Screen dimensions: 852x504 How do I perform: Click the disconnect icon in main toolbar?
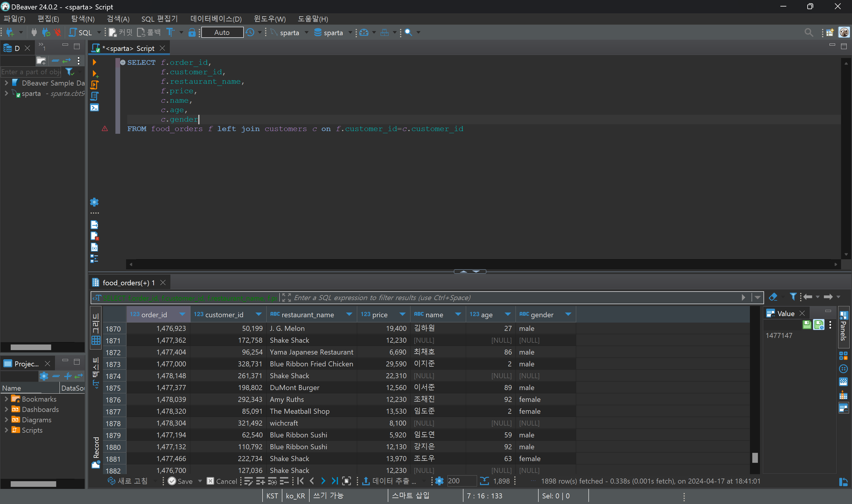click(58, 32)
